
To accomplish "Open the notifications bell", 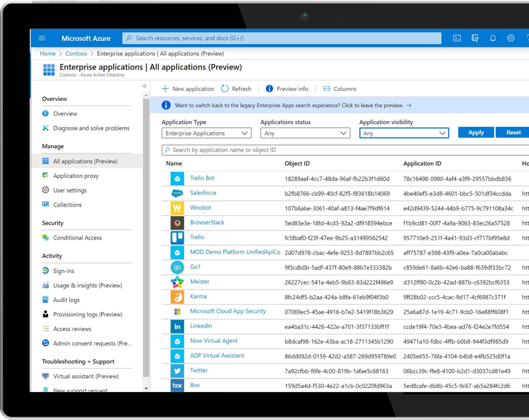I will tap(493, 38).
